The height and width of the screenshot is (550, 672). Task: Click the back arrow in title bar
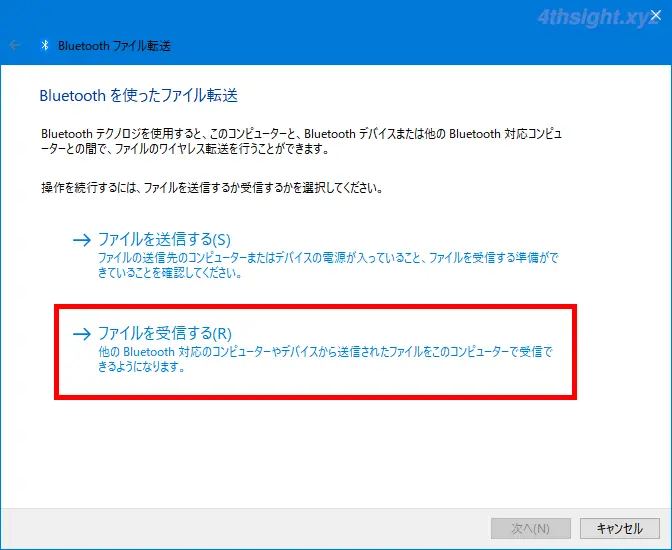tap(15, 45)
